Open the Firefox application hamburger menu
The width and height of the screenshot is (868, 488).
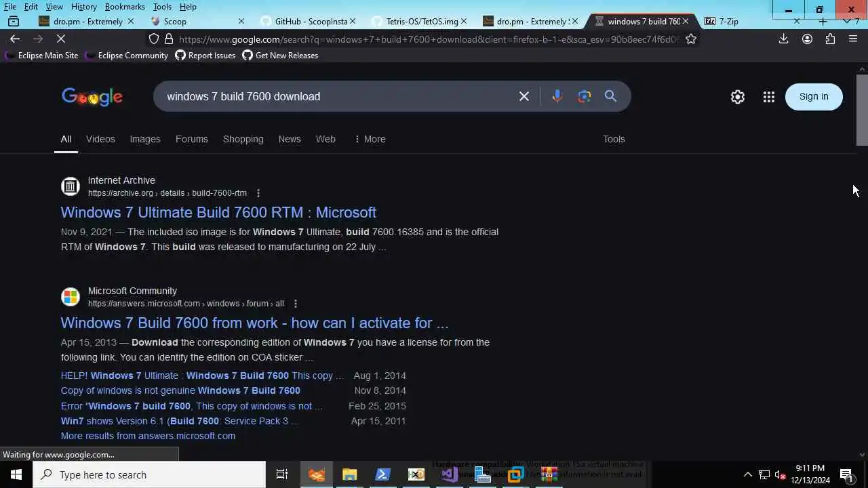pos(853,39)
